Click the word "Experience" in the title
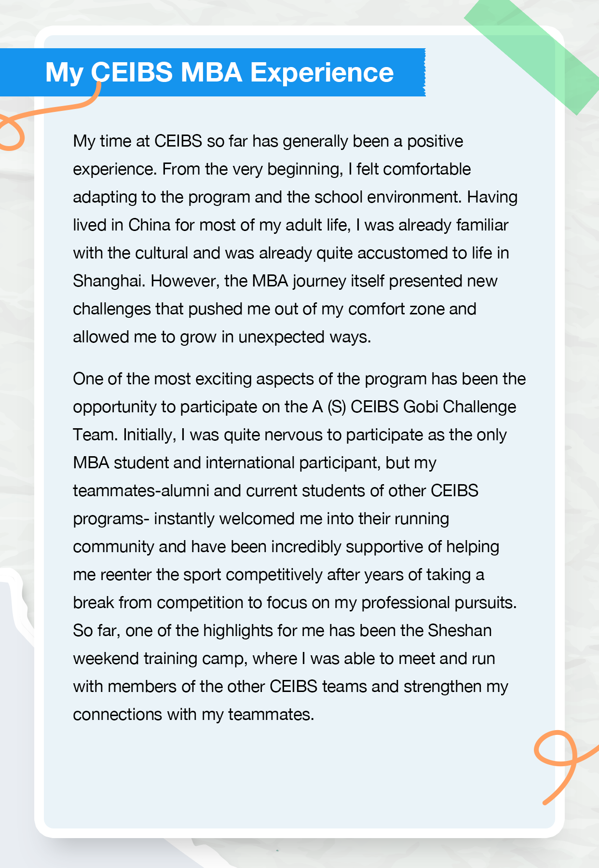599x868 pixels. pos(322,73)
